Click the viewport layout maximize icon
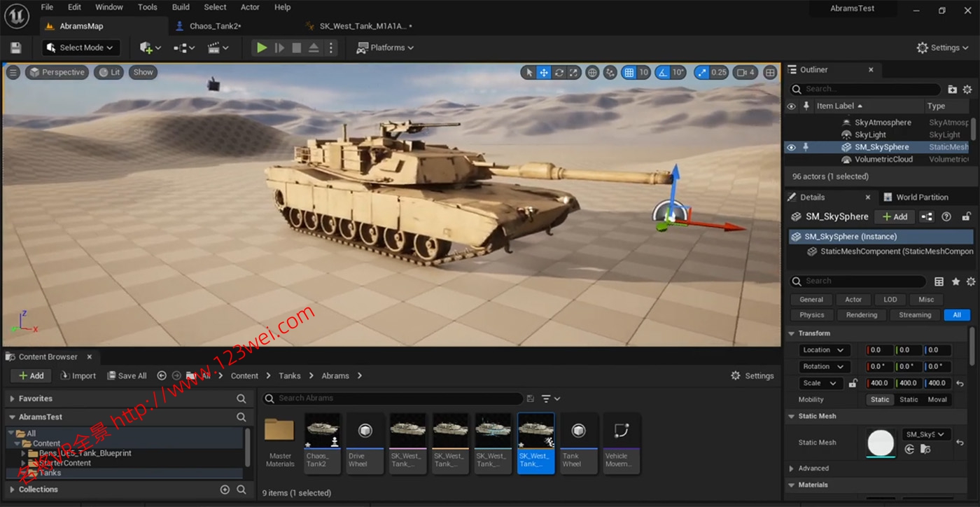980x507 pixels. click(770, 72)
